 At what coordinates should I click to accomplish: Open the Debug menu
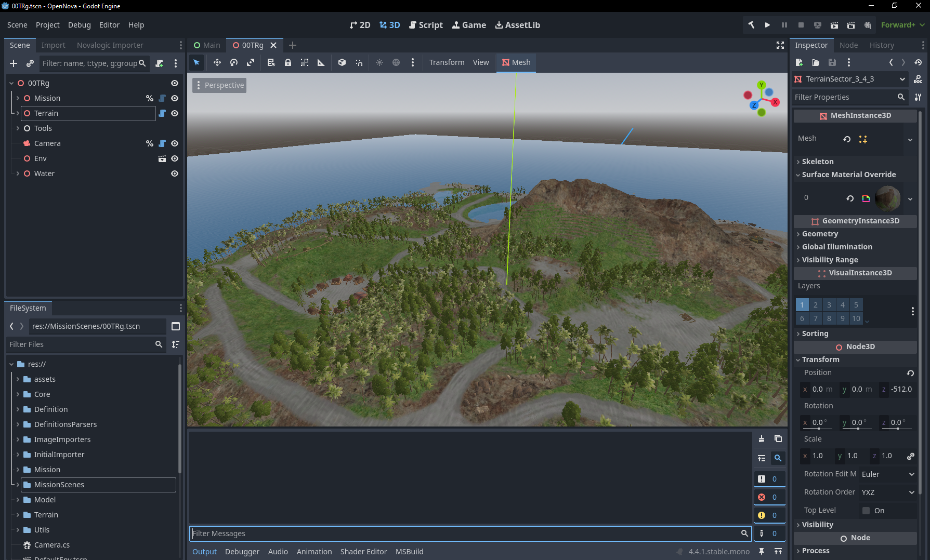coord(79,25)
